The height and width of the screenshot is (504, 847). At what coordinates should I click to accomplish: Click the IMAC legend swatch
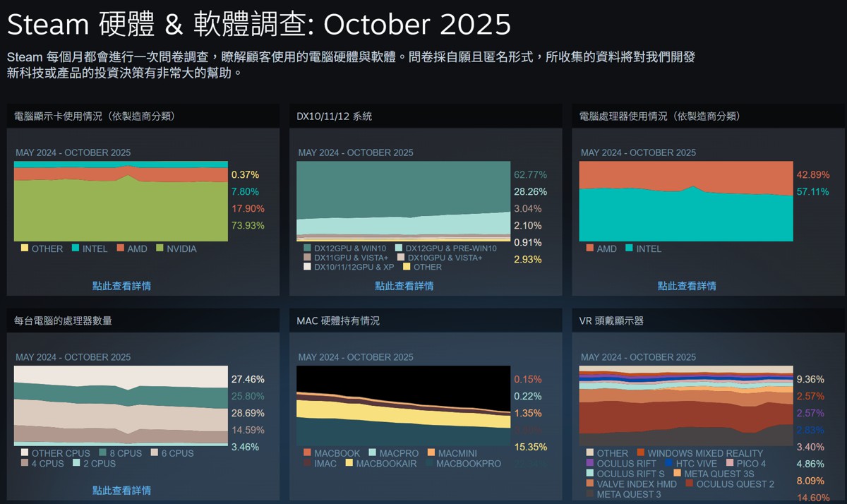(x=307, y=463)
